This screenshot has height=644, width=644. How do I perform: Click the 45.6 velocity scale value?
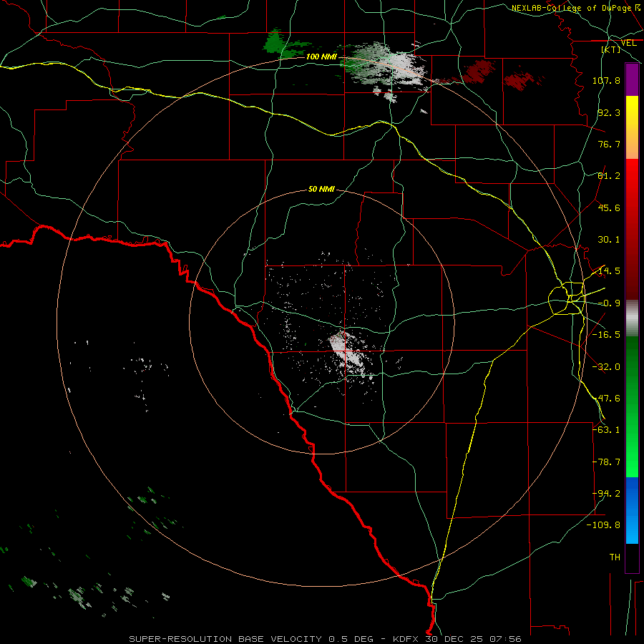click(x=609, y=208)
